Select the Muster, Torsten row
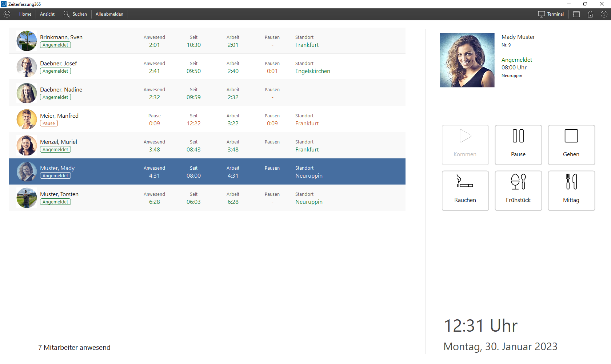 (x=207, y=198)
